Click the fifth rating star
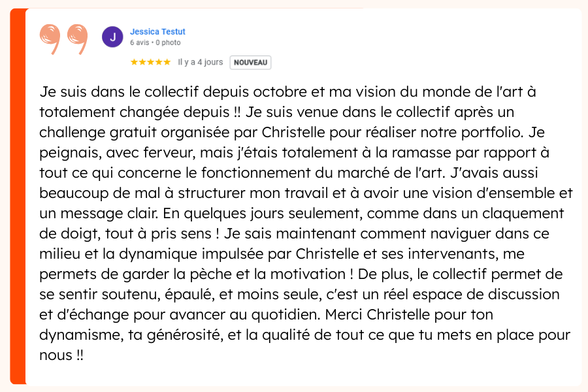588x392 pixels. click(x=168, y=62)
